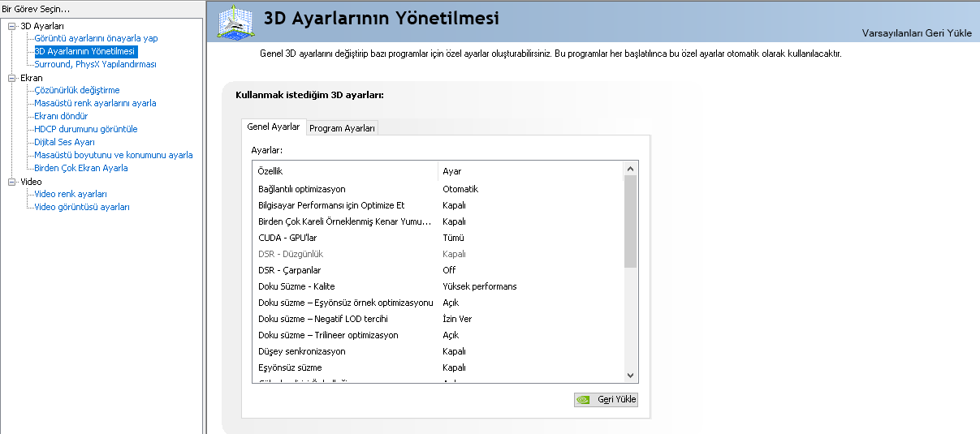Click the Geri Yükle button
This screenshot has width=980, height=434.
coord(606,400)
